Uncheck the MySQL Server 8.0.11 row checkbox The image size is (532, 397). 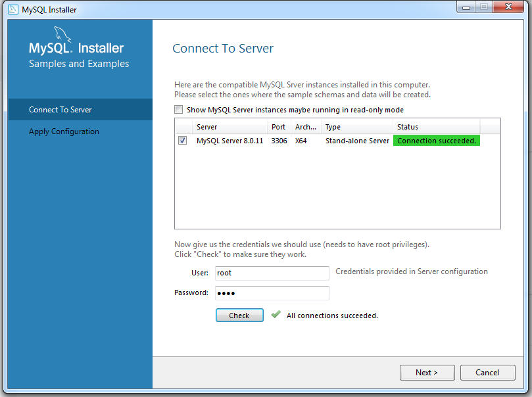(x=182, y=141)
